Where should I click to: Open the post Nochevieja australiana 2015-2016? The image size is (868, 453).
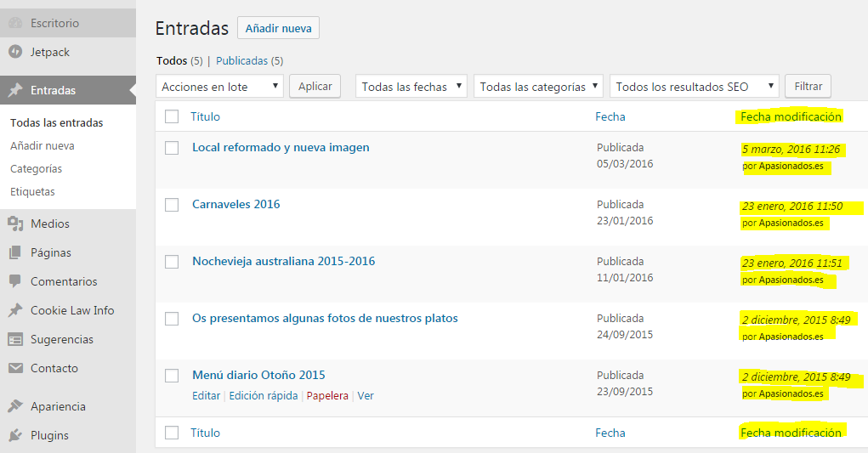(x=283, y=261)
